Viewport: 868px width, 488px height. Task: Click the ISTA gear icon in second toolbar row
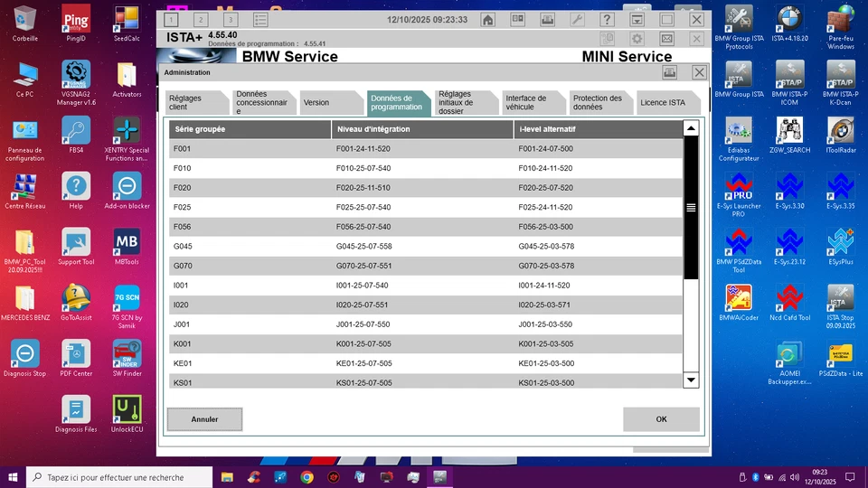(637, 39)
